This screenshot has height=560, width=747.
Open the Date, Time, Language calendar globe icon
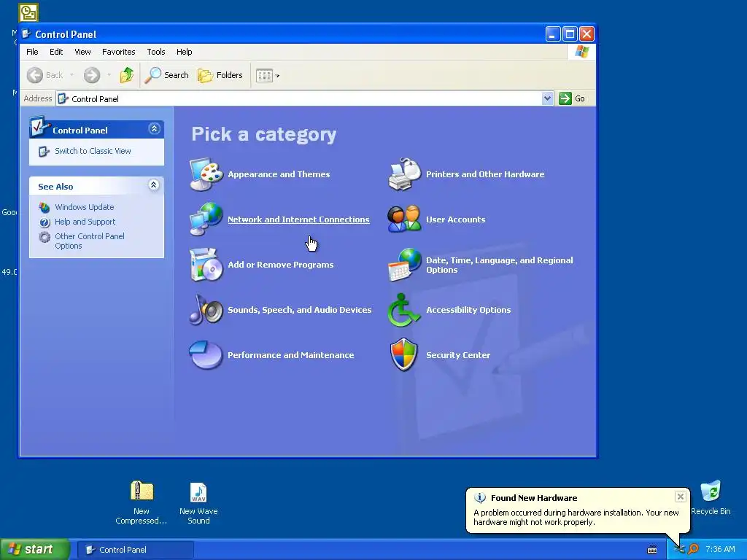(x=404, y=265)
